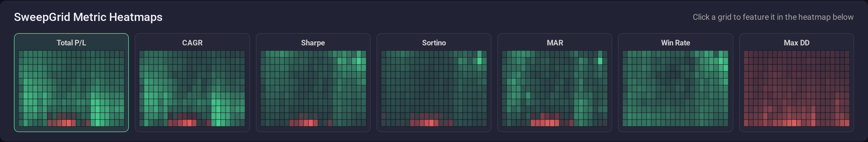Viewport: 868px width, 142px height.
Task: Open the Sharpe heatmap grid
Action: click(x=313, y=83)
